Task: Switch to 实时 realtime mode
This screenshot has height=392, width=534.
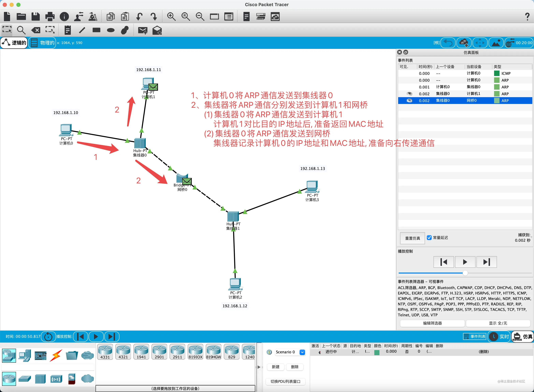Action: pos(499,337)
